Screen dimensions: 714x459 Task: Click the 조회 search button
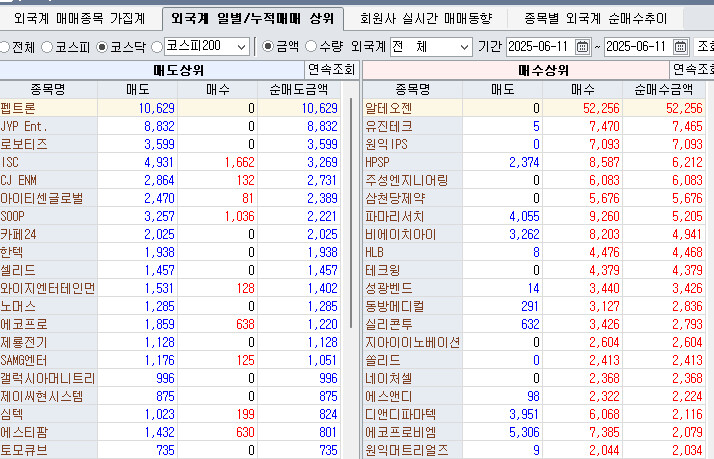tap(704, 47)
